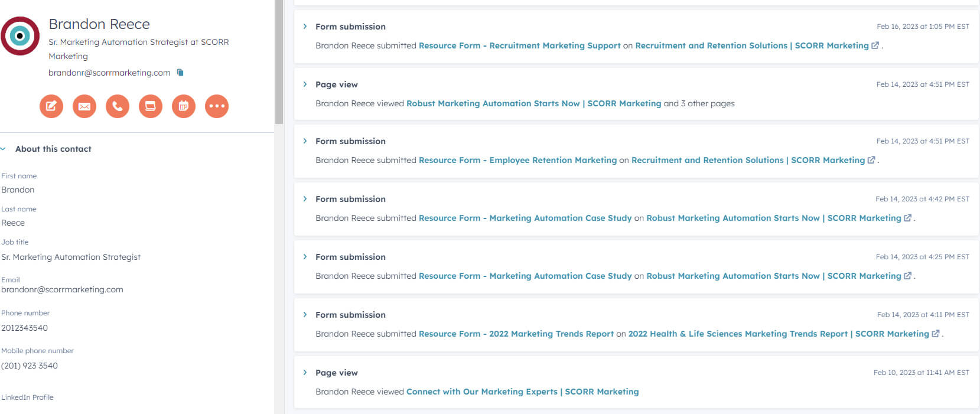Expand the Feb 10 Page view entry

point(305,373)
